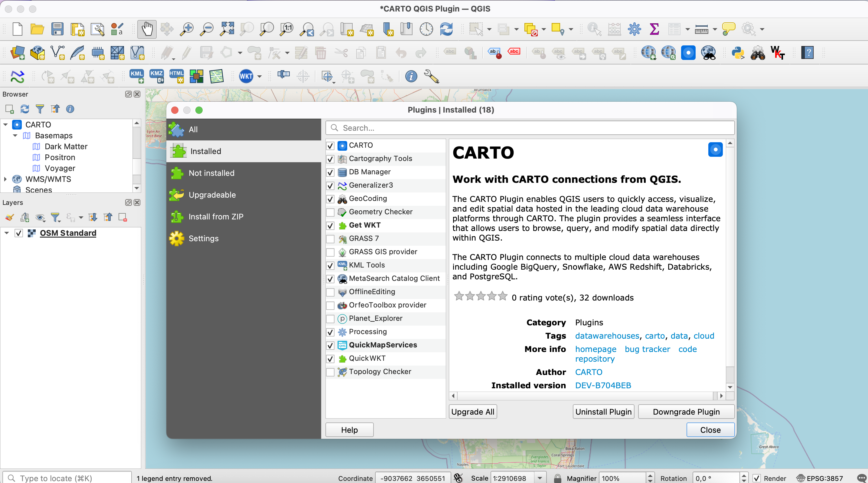Click the Refresh map icon
868x483 pixels.
pyautogui.click(x=446, y=29)
